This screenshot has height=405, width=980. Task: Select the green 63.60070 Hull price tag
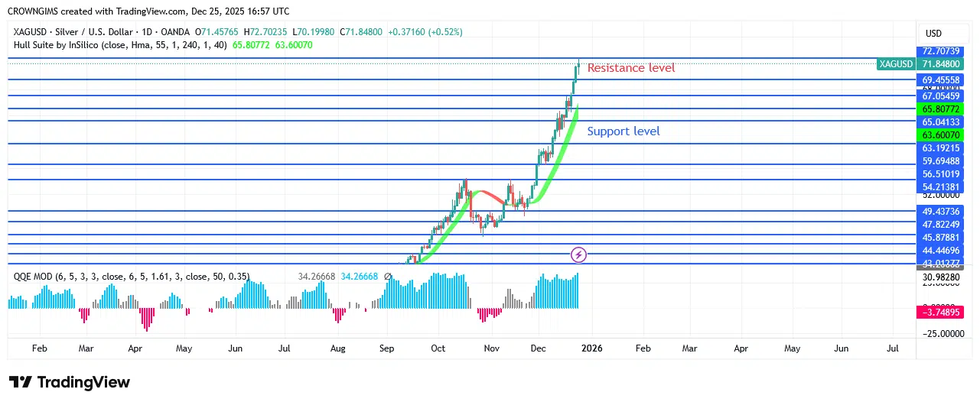point(941,135)
